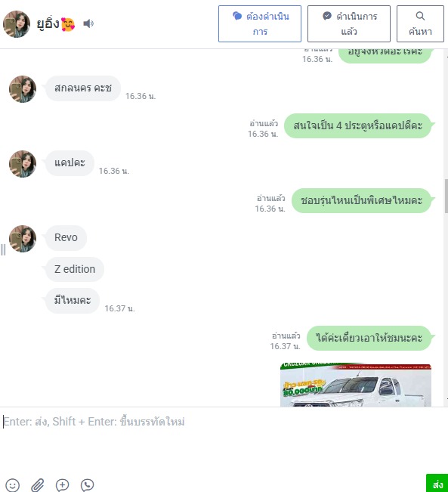The image size is (448, 492).
Task: Open the ค้นหา search button
Action: (420, 23)
